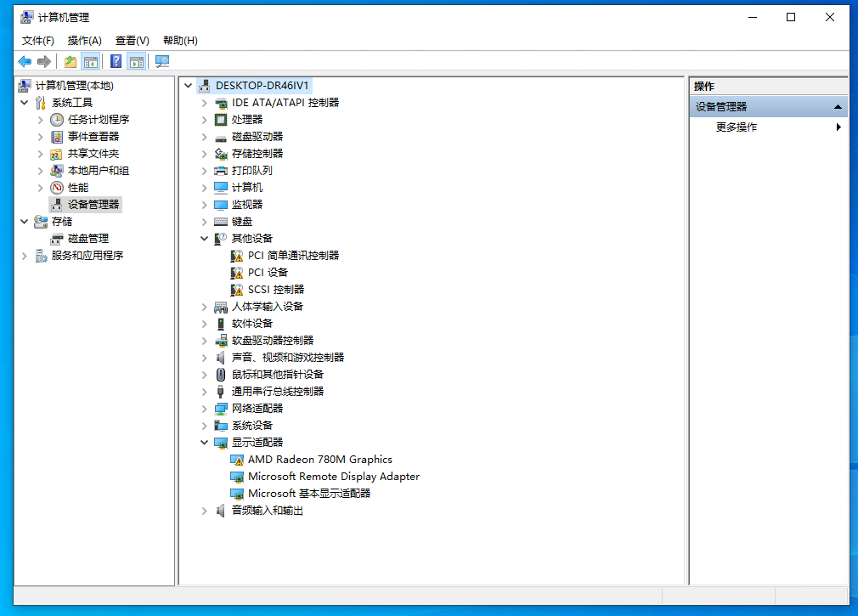
Task: Click the Up one level folder icon
Action: coord(70,61)
